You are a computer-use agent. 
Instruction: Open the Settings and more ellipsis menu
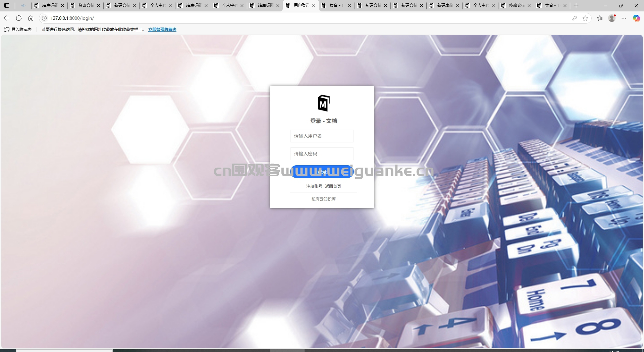click(624, 18)
